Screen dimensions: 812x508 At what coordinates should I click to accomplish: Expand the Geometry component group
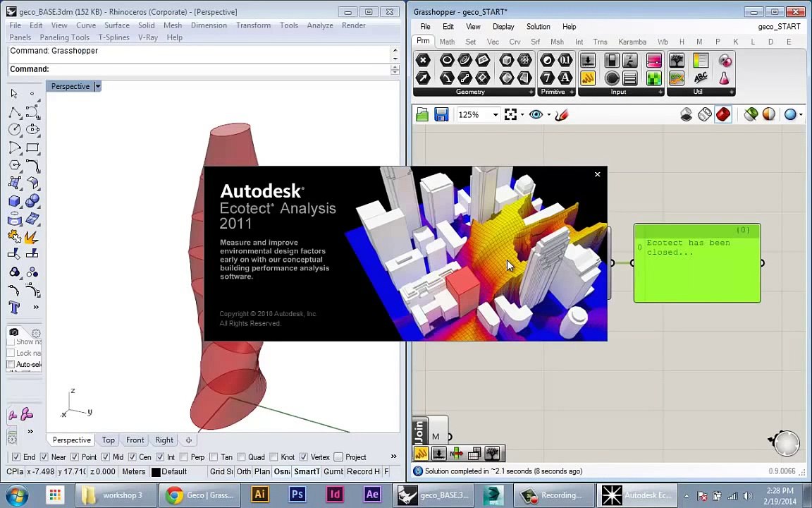[x=531, y=92]
